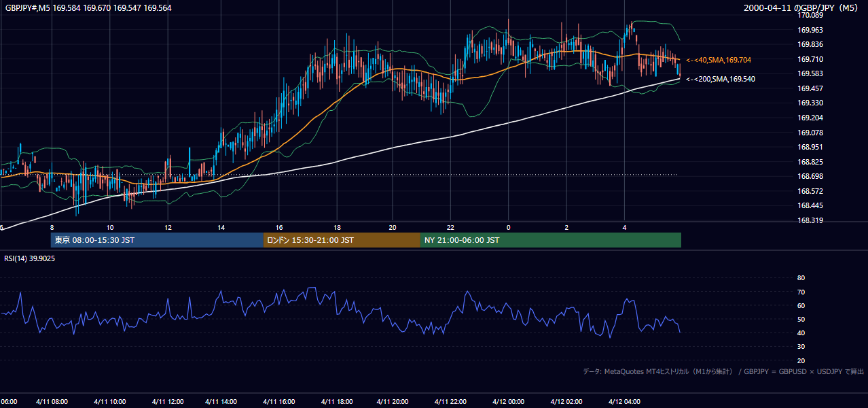Click hour label 18 under price chart
Image resolution: width=868 pixels, height=408 pixels.
pos(337,227)
